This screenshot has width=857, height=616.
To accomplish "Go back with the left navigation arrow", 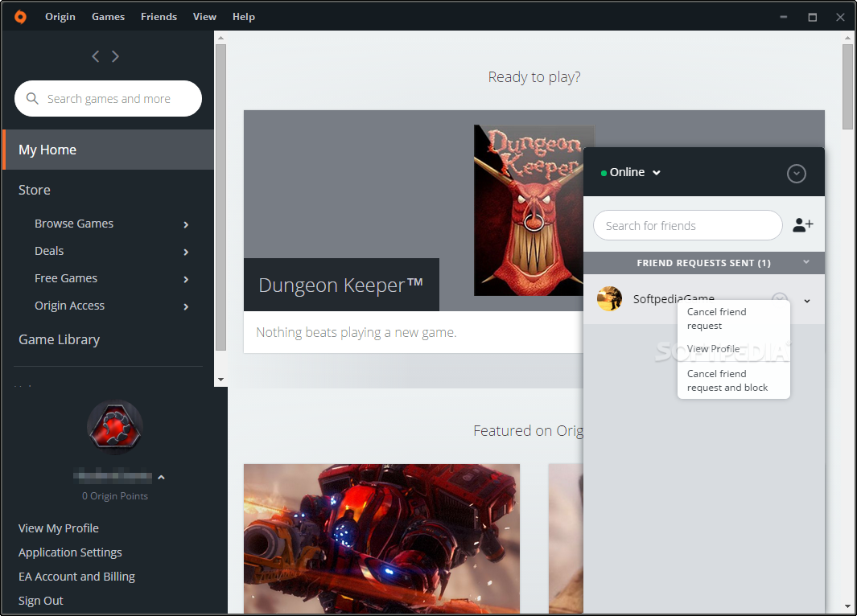I will pyautogui.click(x=96, y=56).
